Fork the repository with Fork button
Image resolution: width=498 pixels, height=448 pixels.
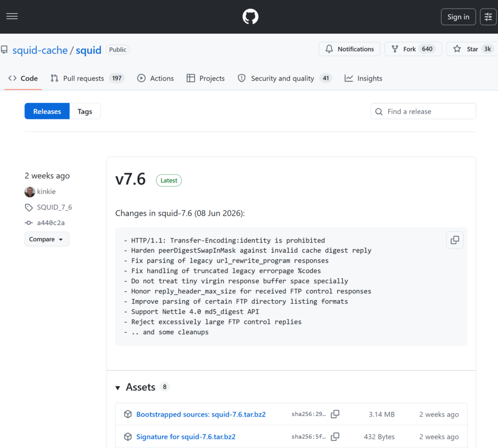coord(413,49)
